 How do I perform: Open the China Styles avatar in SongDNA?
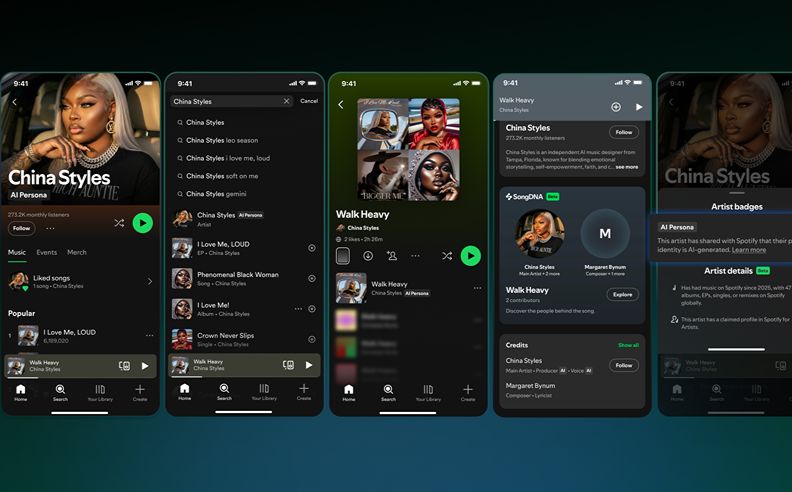tap(539, 233)
